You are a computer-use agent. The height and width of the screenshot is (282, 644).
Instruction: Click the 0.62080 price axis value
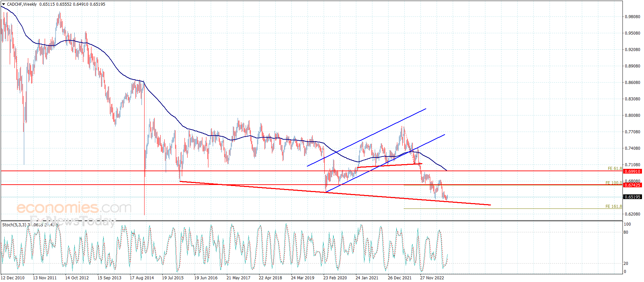pyautogui.click(x=632, y=214)
